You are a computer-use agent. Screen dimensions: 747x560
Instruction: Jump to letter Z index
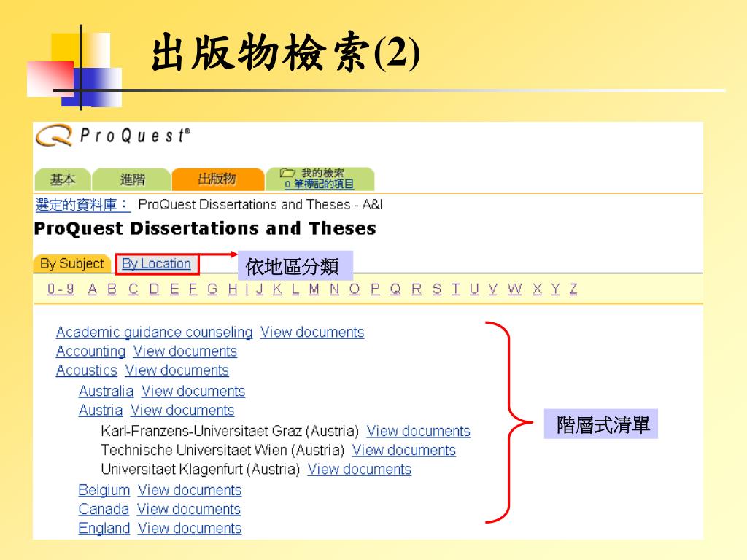click(x=573, y=289)
